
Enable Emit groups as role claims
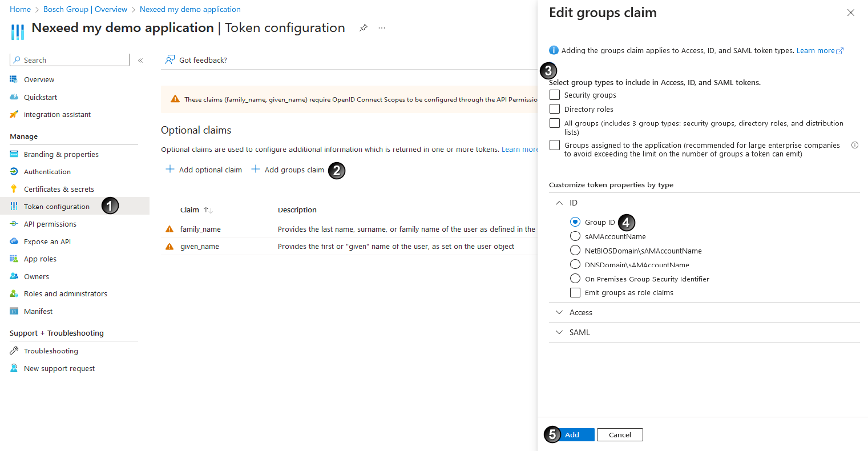(575, 292)
